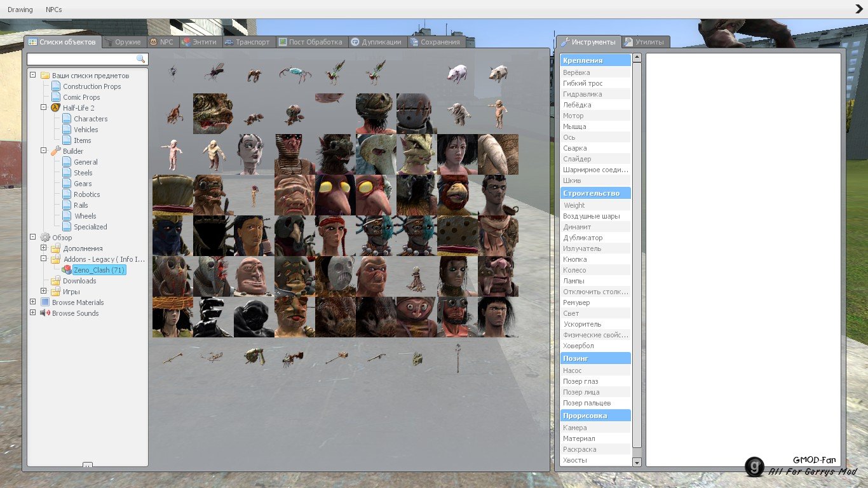This screenshot has width=868, height=488.
Task: Open the Characters spawn list
Action: 90,119
